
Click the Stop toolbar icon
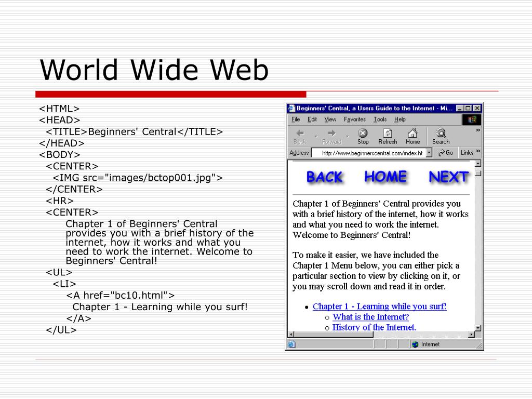click(363, 133)
